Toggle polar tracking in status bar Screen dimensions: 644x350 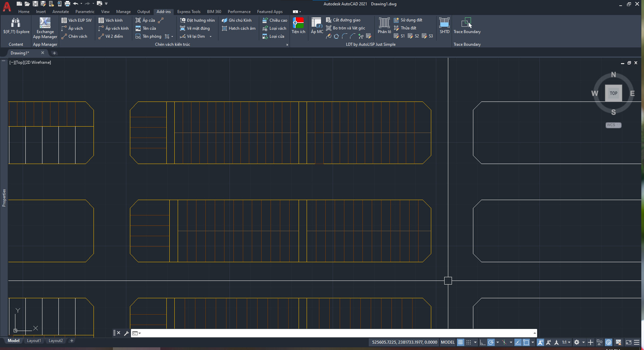pos(491,342)
